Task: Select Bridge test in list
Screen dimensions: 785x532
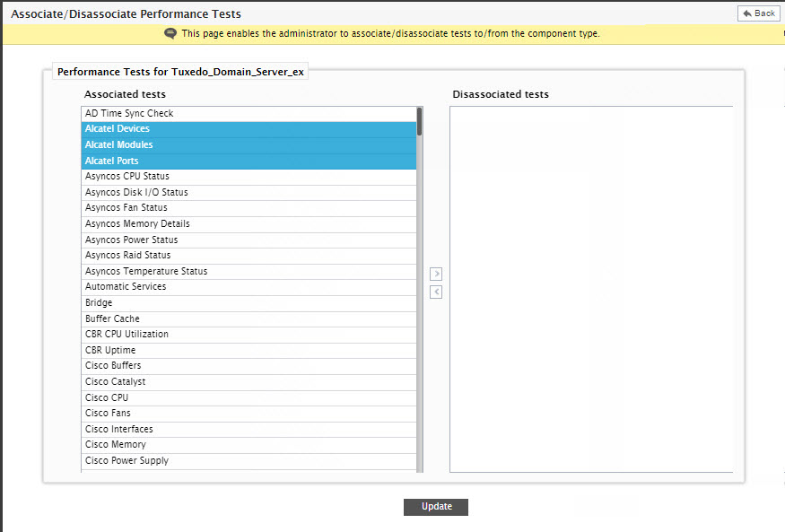Action: point(249,303)
